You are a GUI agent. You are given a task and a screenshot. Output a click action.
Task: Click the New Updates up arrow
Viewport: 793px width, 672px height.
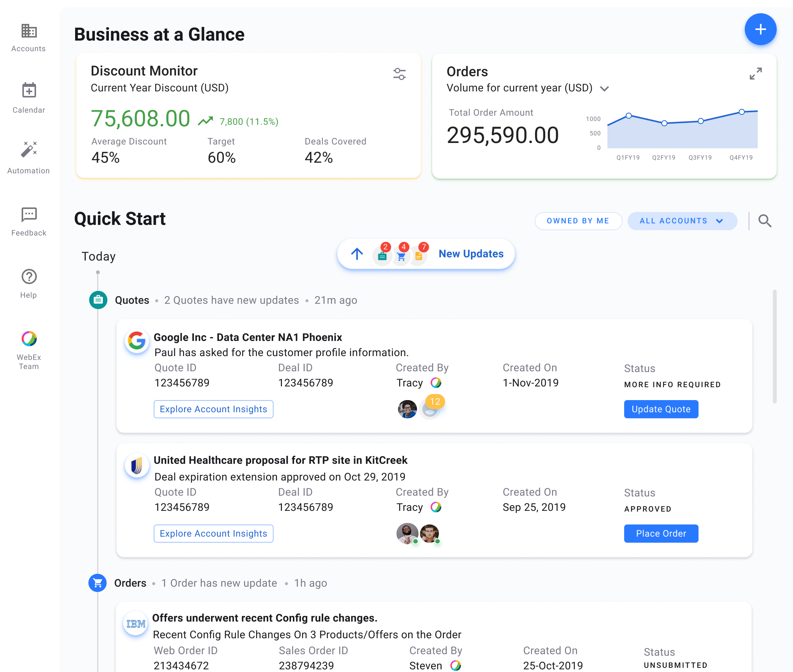point(357,254)
